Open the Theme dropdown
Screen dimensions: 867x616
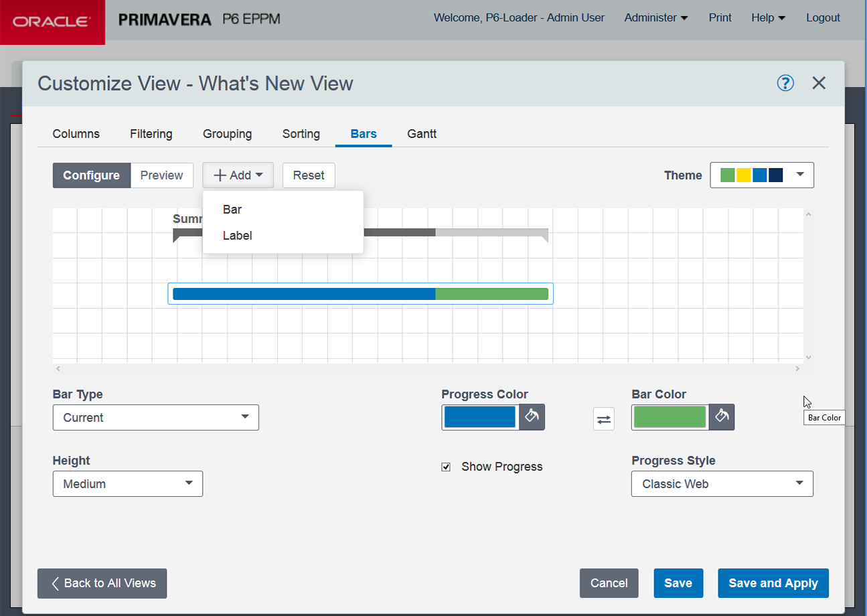(x=799, y=175)
